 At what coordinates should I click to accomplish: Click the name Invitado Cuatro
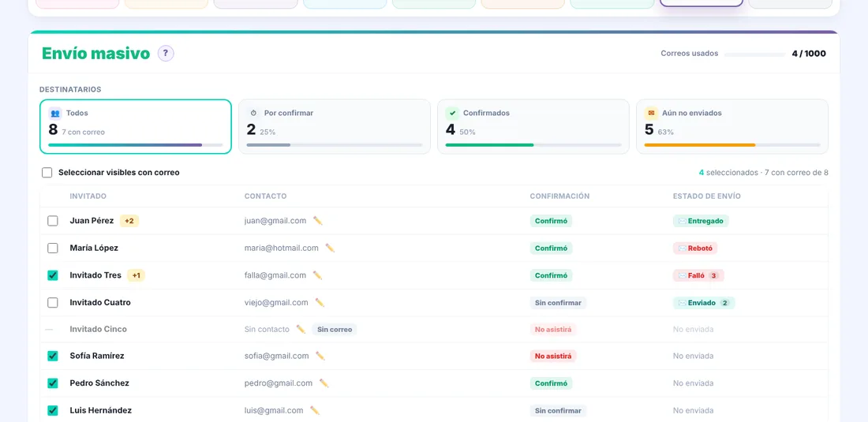pos(100,303)
